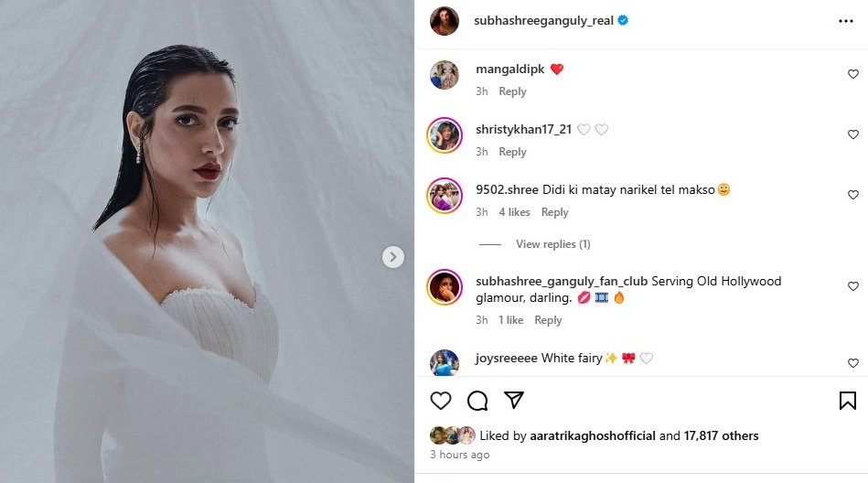View 4 likes on 9502.shree comment
Image resolution: width=868 pixels, height=483 pixels.
(514, 212)
